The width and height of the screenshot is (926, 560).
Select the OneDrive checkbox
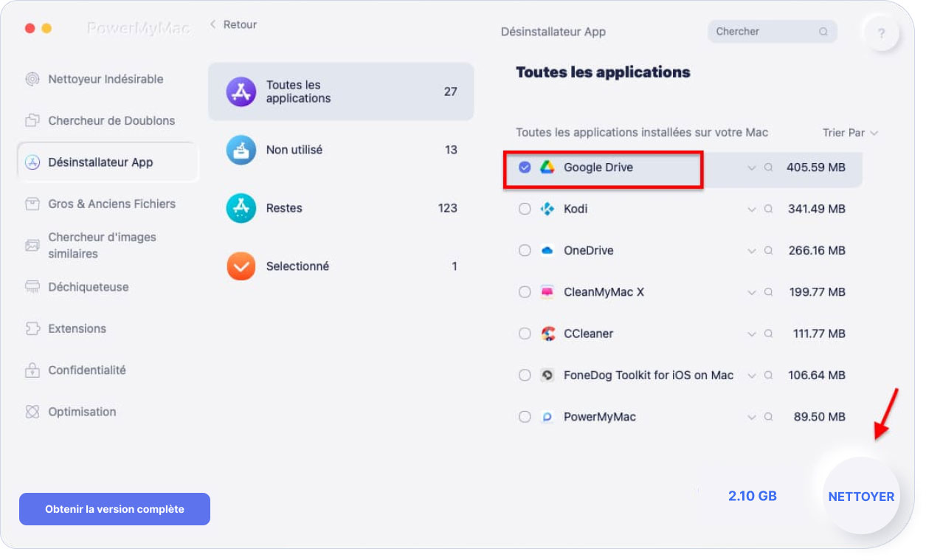(525, 250)
